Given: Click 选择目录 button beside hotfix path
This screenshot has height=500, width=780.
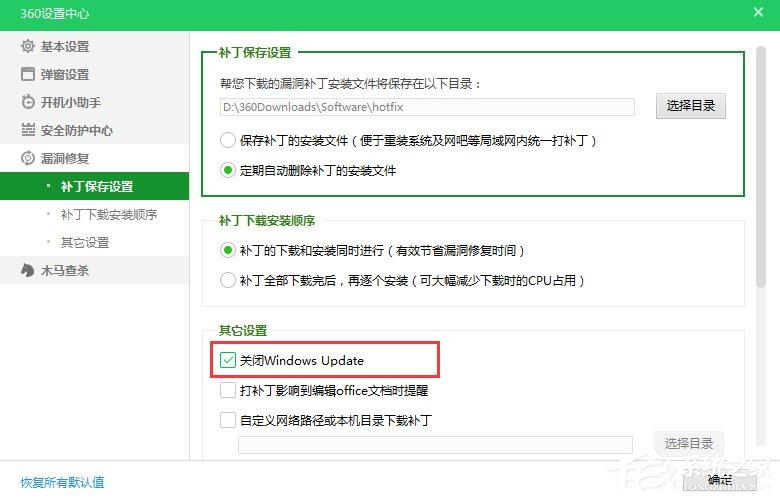Looking at the screenshot, I should click(690, 105).
